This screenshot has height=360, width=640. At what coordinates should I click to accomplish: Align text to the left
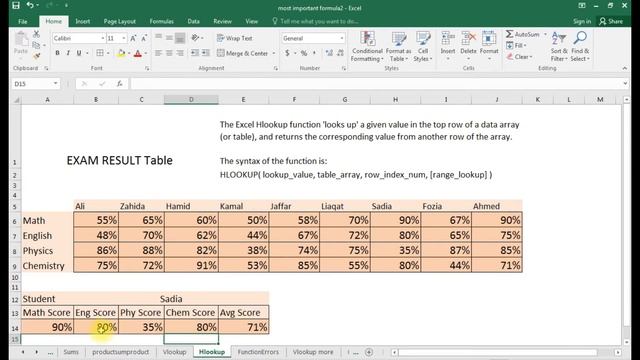click(x=158, y=53)
